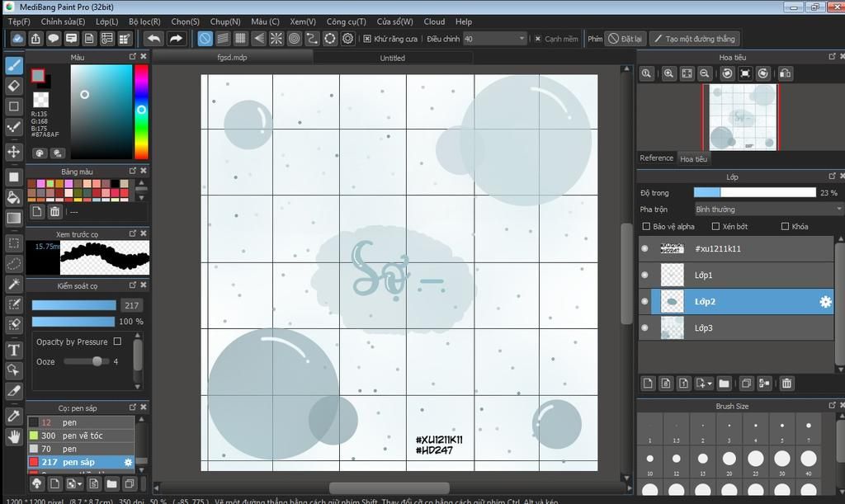
Task: Click the rainbow hue slider bar
Action: (x=141, y=112)
